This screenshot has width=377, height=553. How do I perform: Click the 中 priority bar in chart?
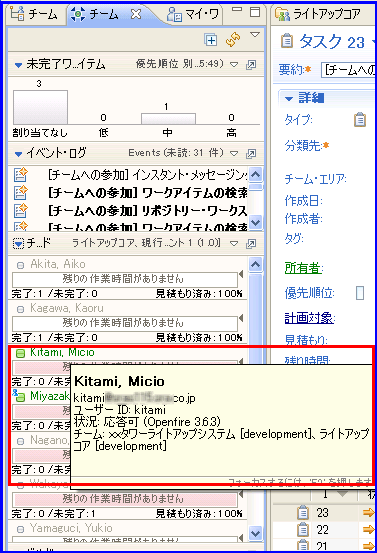(x=168, y=119)
